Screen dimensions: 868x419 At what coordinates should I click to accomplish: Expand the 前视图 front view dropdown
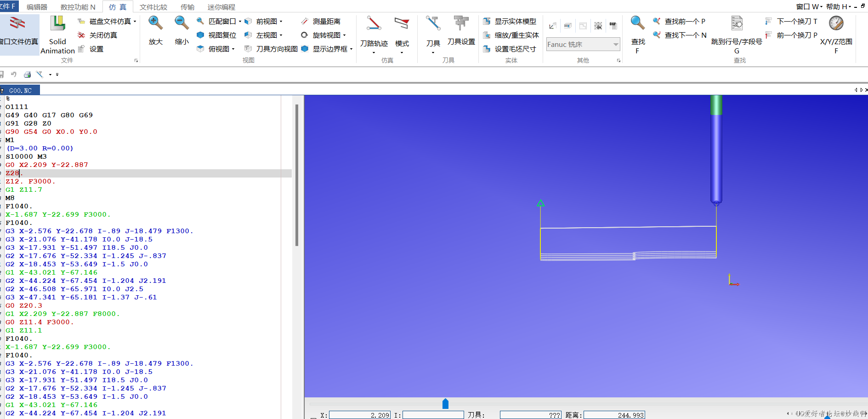281,22
